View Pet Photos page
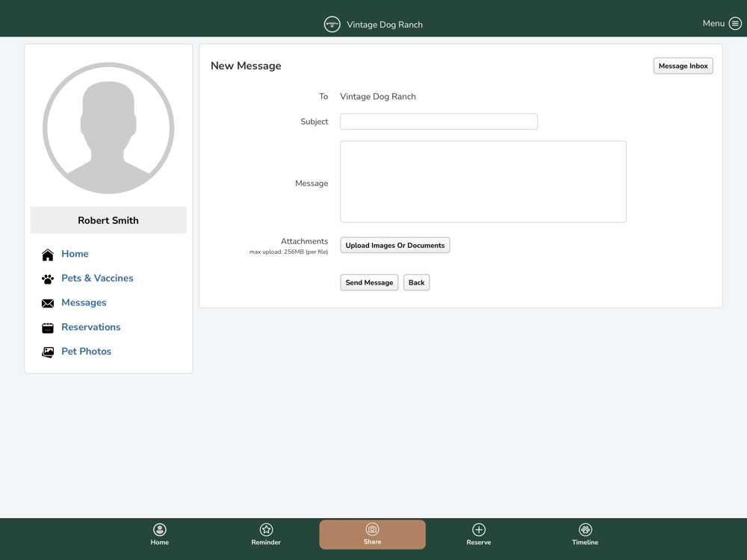Viewport: 747px width, 560px height. (86, 352)
